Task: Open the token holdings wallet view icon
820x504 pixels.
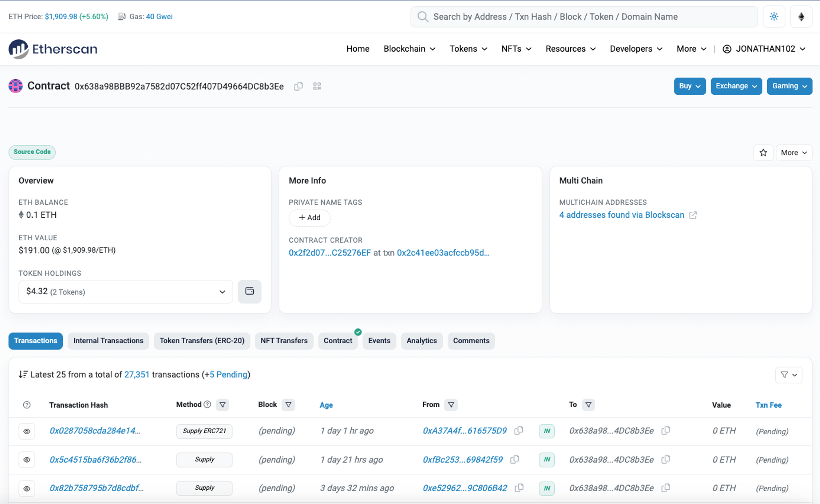Action: (250, 292)
